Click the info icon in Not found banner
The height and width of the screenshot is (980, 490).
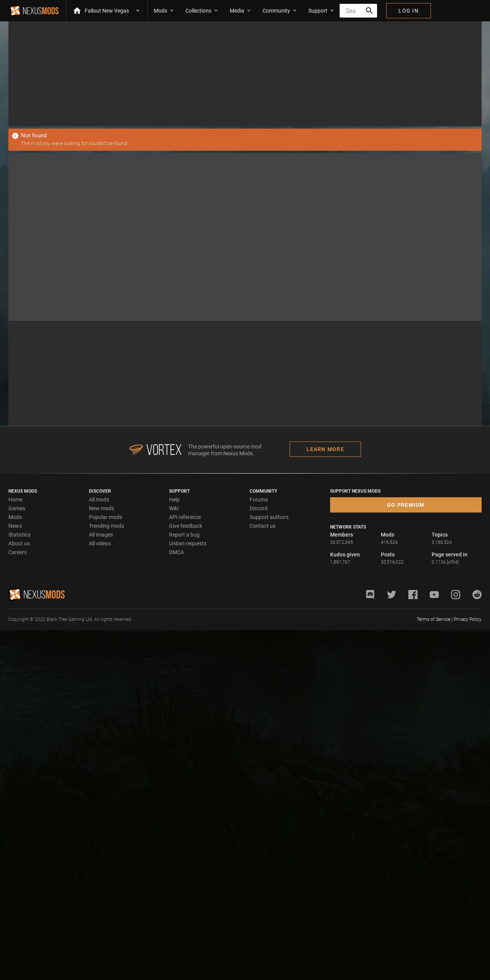15,136
